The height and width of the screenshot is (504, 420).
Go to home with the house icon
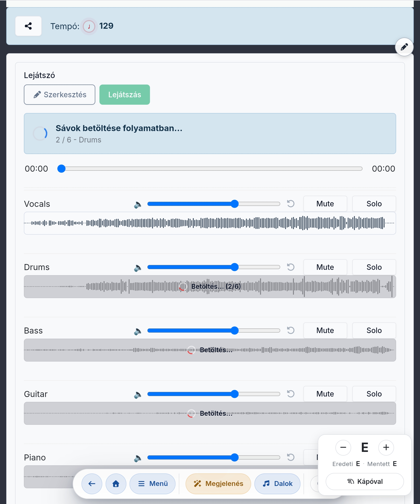(x=116, y=484)
